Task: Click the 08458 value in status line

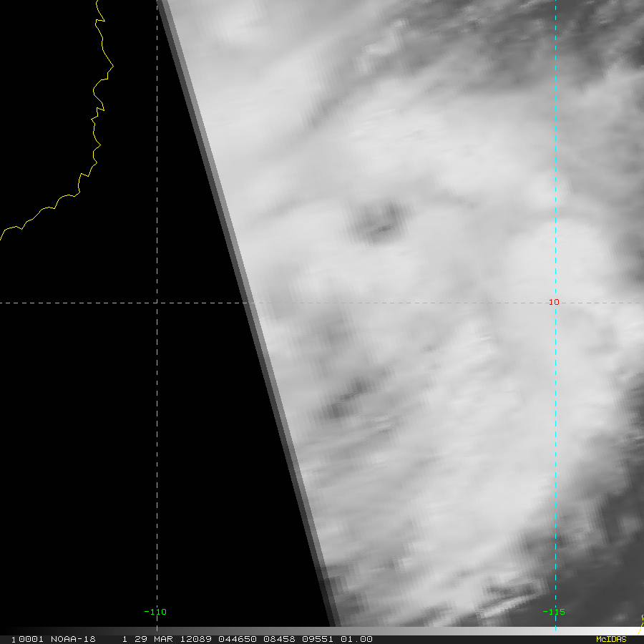Action: [279, 639]
